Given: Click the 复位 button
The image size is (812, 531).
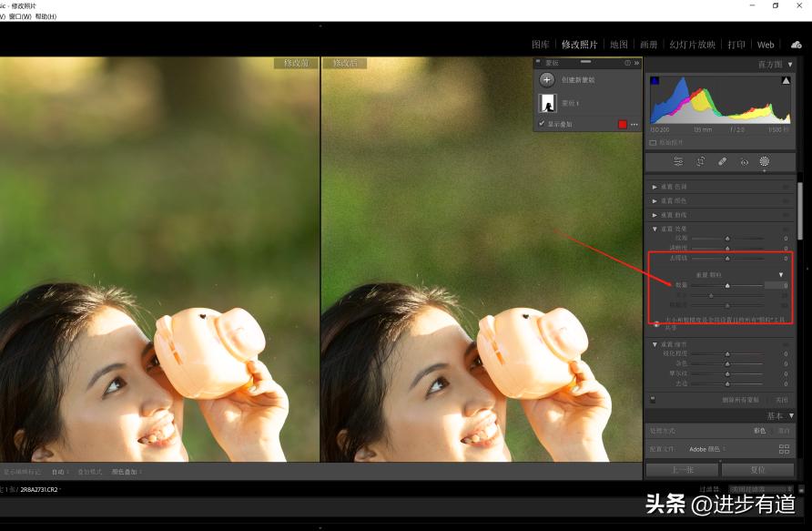Looking at the screenshot, I should pyautogui.click(x=757, y=470).
